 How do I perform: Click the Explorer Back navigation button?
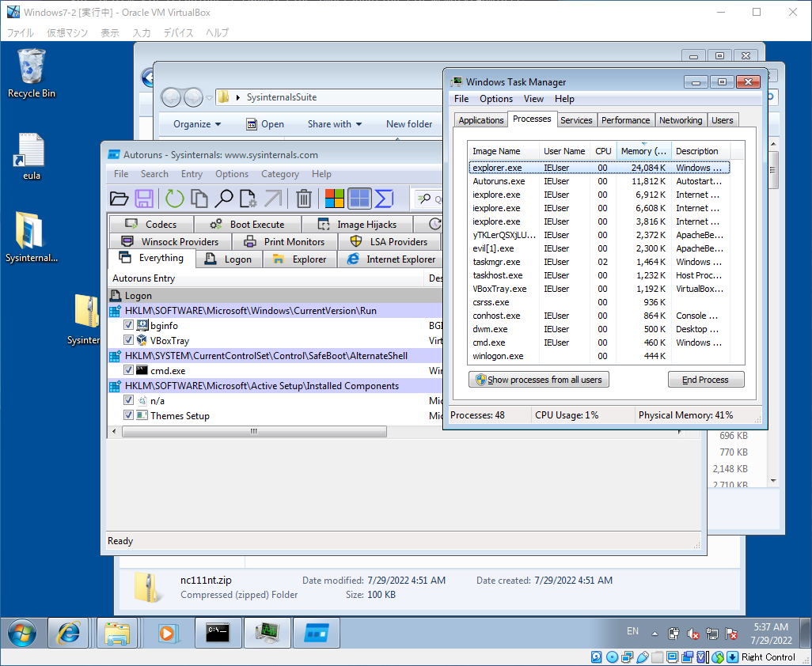[x=171, y=97]
